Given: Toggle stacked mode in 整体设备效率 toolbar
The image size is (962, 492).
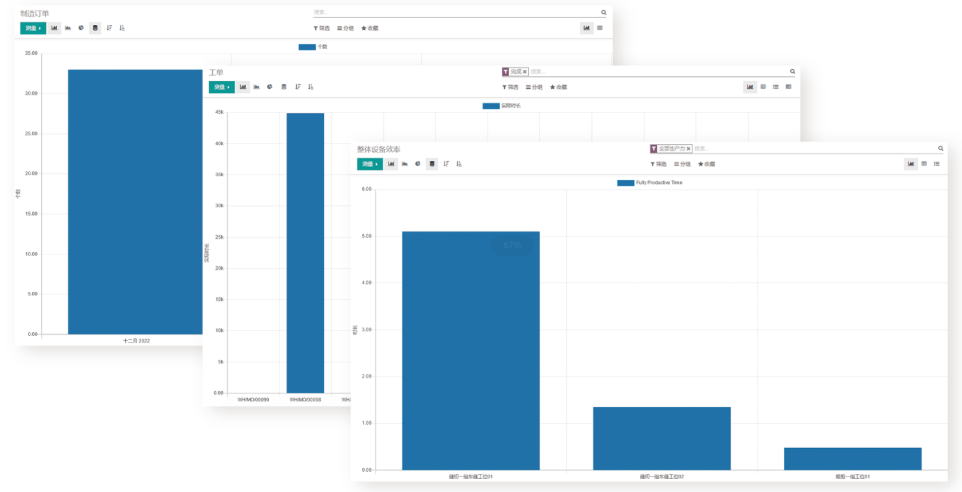Looking at the screenshot, I should (x=432, y=164).
